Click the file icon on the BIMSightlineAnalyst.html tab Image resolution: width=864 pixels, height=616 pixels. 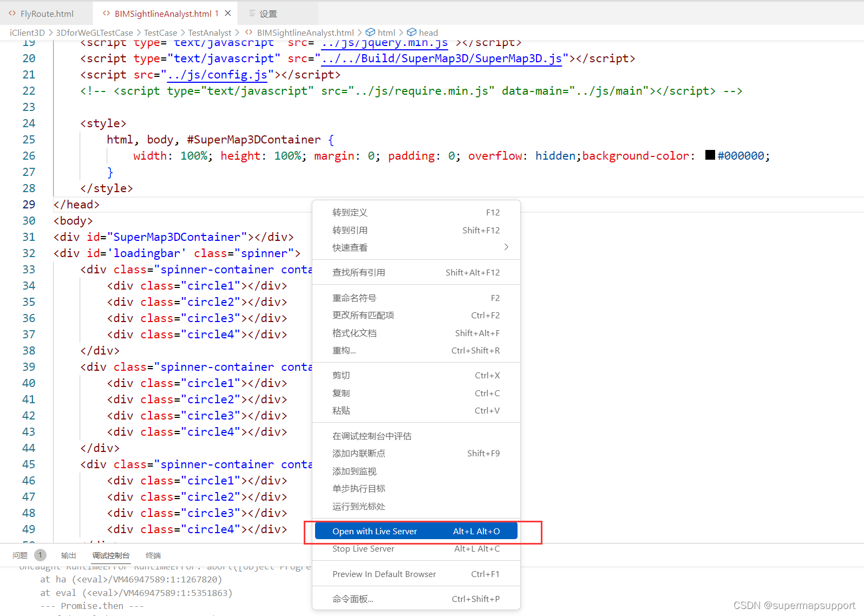coord(106,14)
